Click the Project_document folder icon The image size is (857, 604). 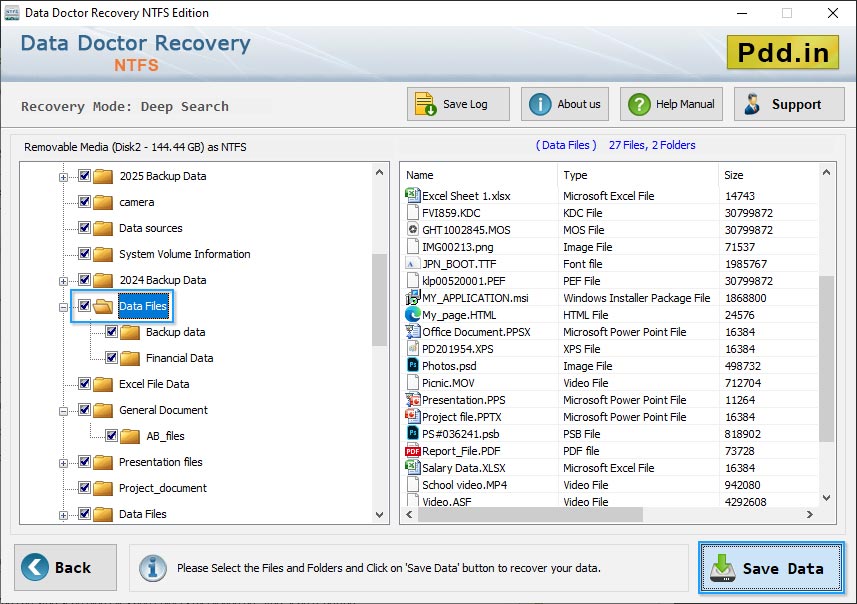pos(103,488)
